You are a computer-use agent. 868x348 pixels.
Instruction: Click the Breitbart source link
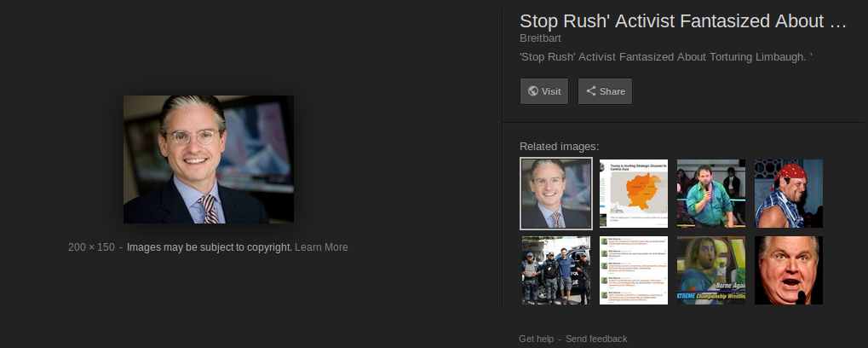coord(540,38)
